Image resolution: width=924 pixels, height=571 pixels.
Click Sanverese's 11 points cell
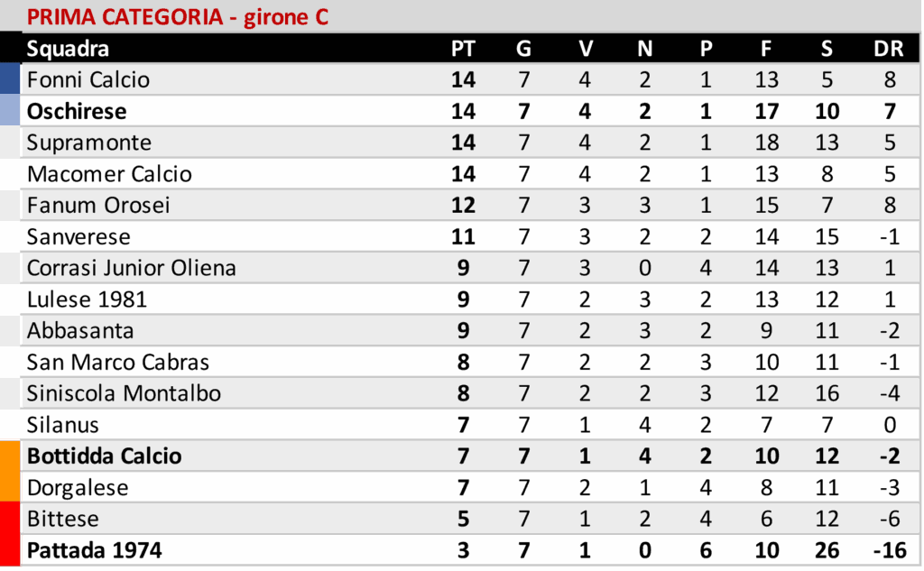(x=462, y=236)
